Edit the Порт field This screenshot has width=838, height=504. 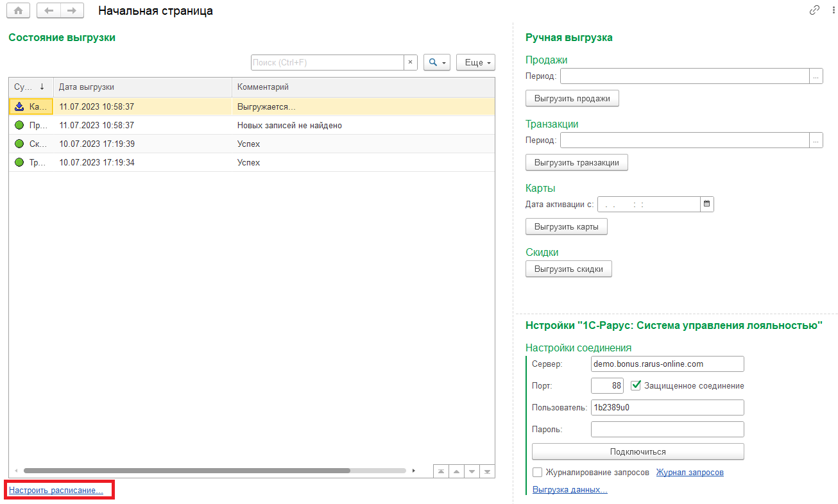[607, 385]
